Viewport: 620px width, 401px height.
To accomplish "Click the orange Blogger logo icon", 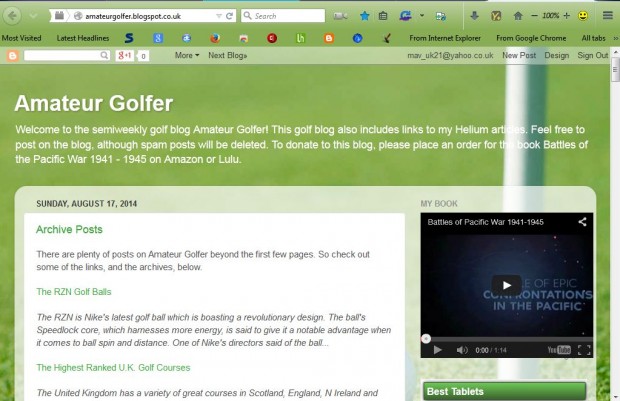I will (x=13, y=55).
